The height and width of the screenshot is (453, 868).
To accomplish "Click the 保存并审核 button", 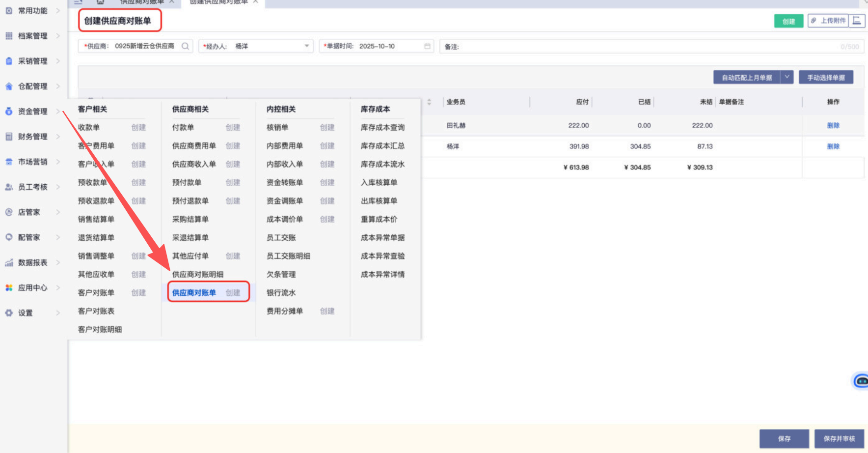I will 839,438.
